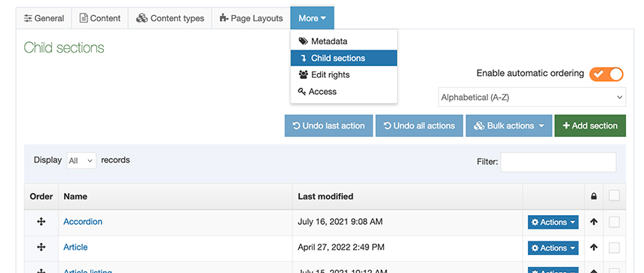Collapse the More dropdown tab
This screenshot has height=273, width=644.
pyautogui.click(x=312, y=19)
